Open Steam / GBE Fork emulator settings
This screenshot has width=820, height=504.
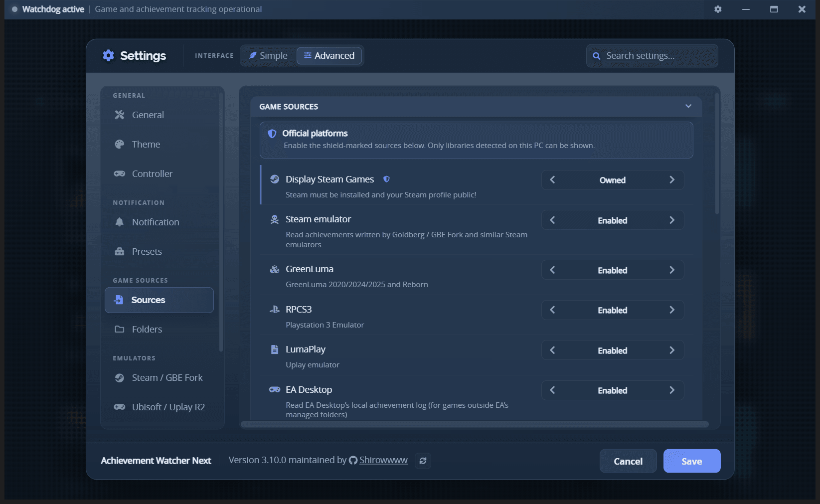coord(159,377)
